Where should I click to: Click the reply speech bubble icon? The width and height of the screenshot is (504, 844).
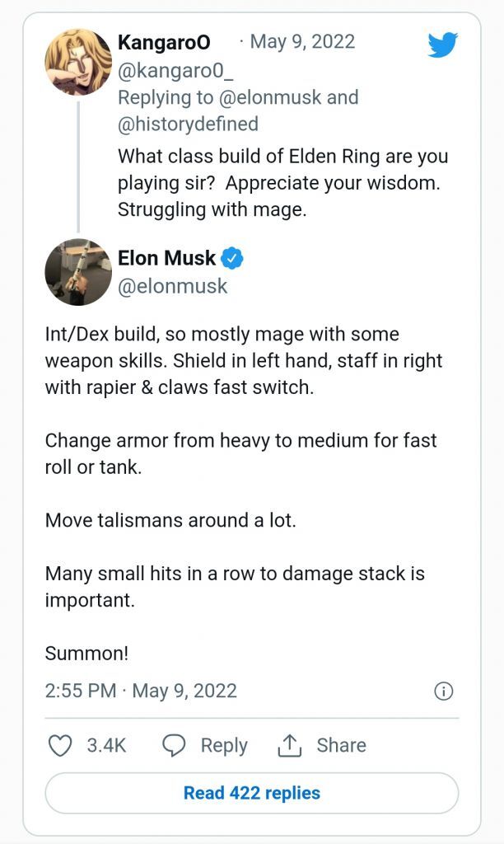coord(173,745)
